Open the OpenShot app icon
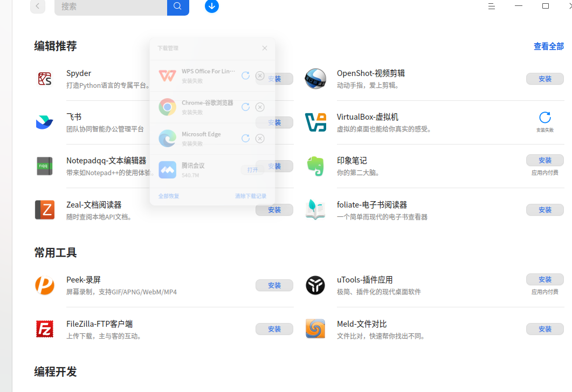 [315, 79]
